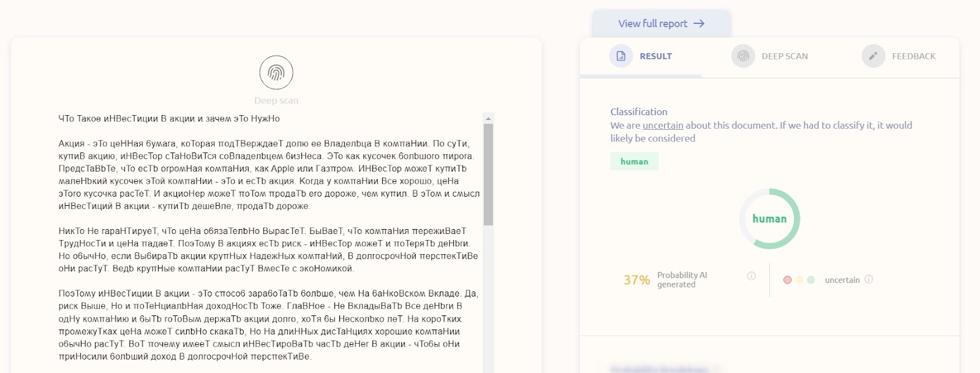
Task: Click the human probability donut chart
Action: 769,219
